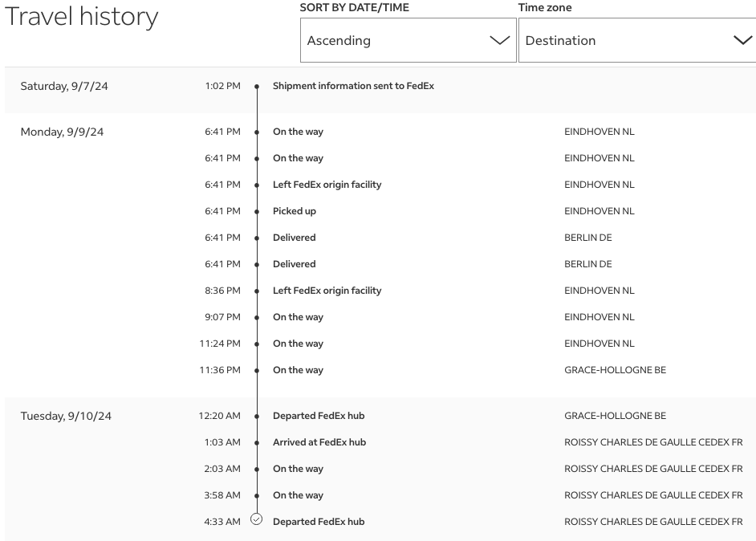Click Shipment information sent to FedEx text

pyautogui.click(x=353, y=86)
